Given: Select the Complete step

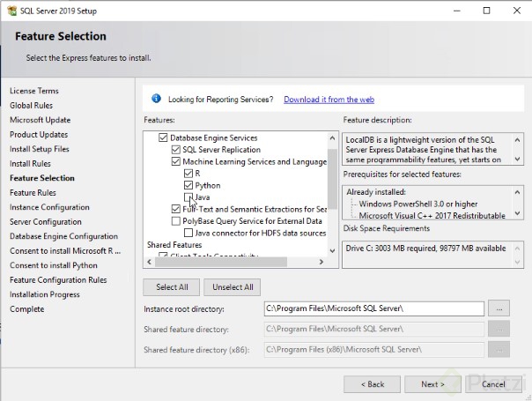Looking at the screenshot, I should point(27,309).
